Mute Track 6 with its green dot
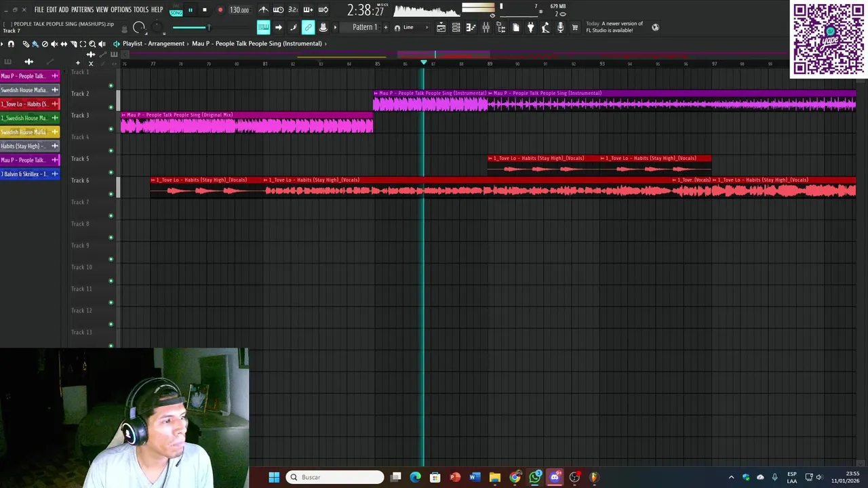868x488 pixels. pyautogui.click(x=111, y=194)
